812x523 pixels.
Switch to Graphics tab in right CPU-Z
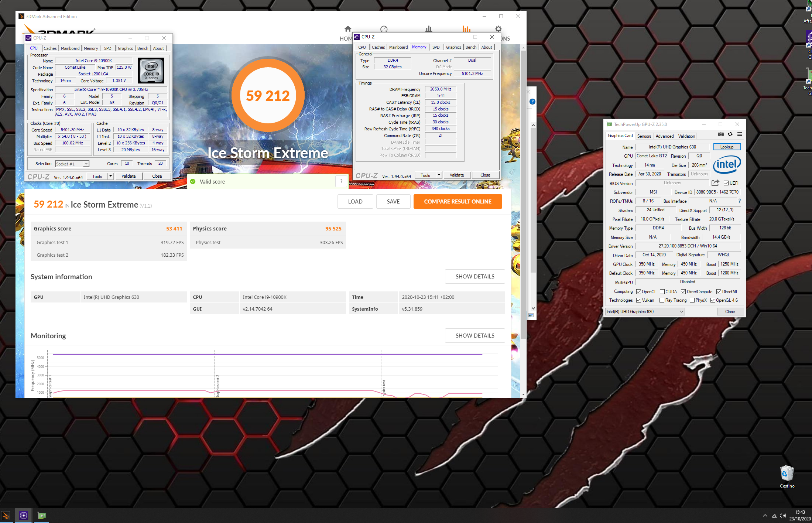[x=453, y=47]
